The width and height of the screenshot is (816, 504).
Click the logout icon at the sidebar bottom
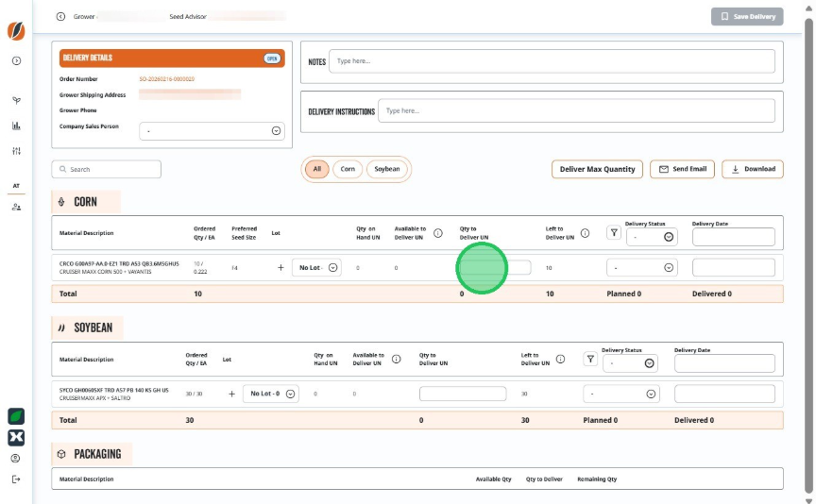(16, 479)
